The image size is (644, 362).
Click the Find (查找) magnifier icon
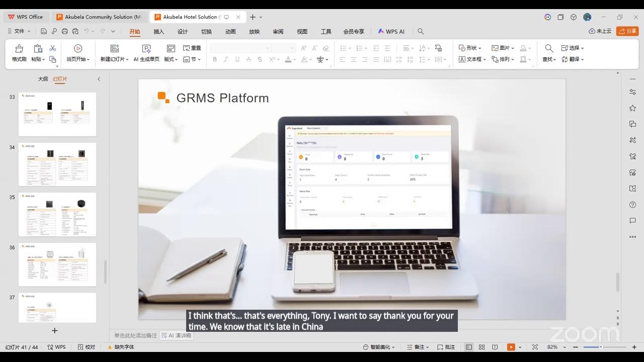549,48
